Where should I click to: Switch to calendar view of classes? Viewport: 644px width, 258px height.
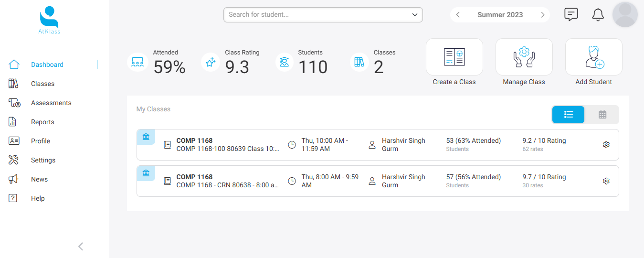pyautogui.click(x=602, y=115)
